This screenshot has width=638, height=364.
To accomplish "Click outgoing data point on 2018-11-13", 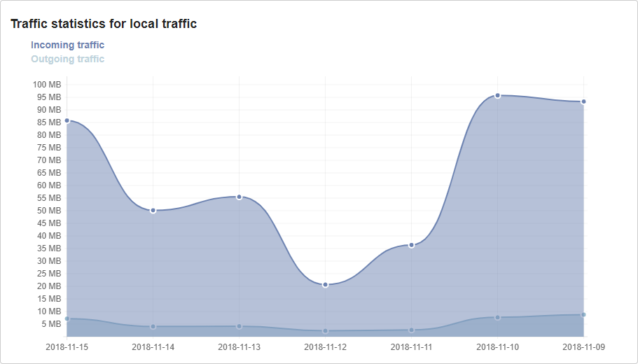I will click(x=239, y=326).
